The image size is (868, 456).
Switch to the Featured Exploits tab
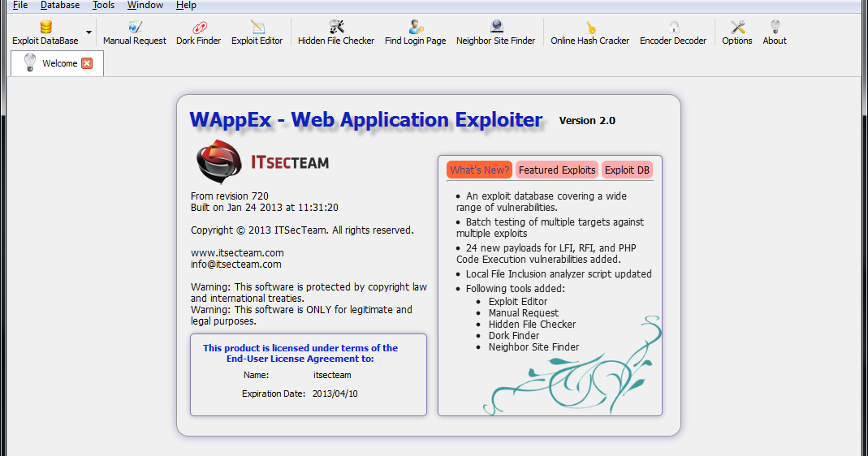[x=557, y=170]
